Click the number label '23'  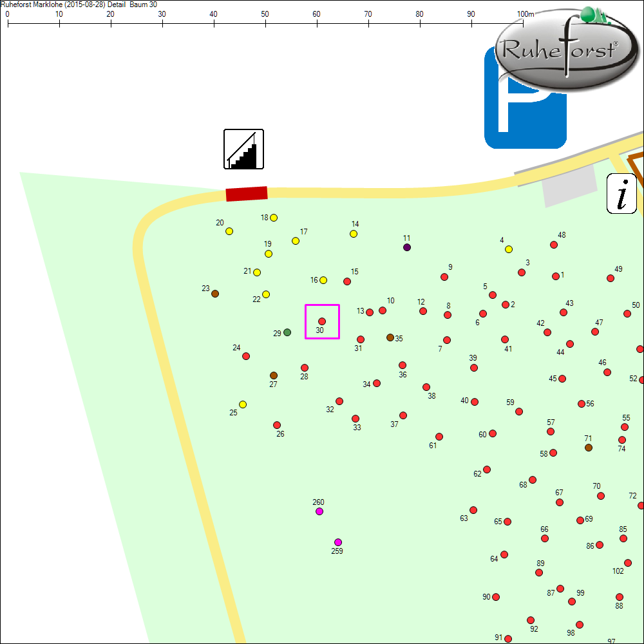tap(206, 289)
